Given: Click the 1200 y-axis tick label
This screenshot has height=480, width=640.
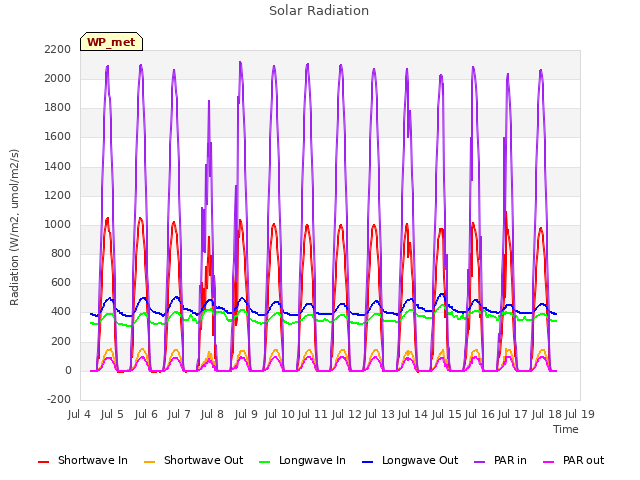Looking at the screenshot, I should (58, 196).
